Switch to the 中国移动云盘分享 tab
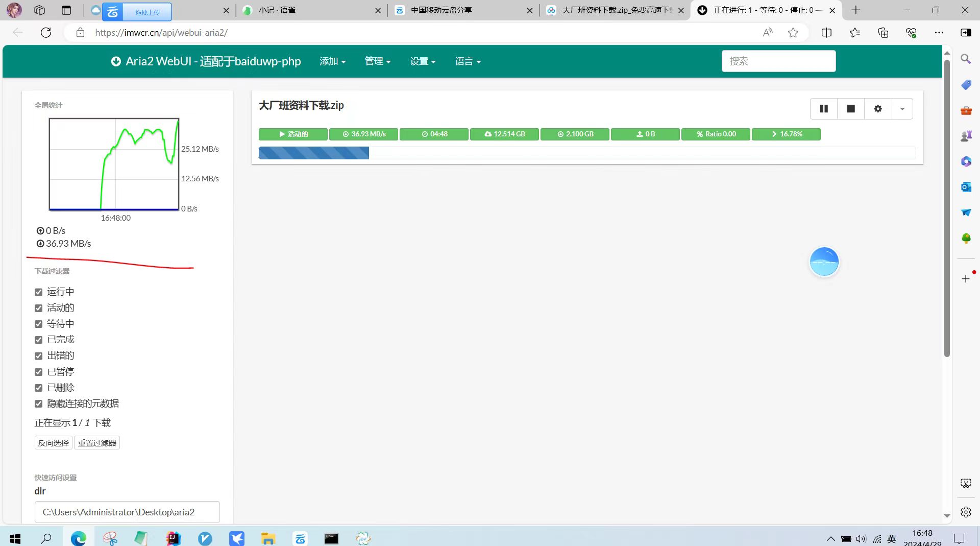The width and height of the screenshot is (980, 546). pyautogui.click(x=462, y=10)
